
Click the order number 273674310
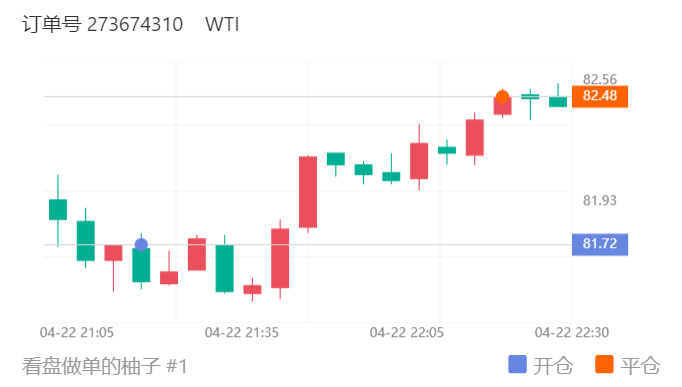coord(135,24)
